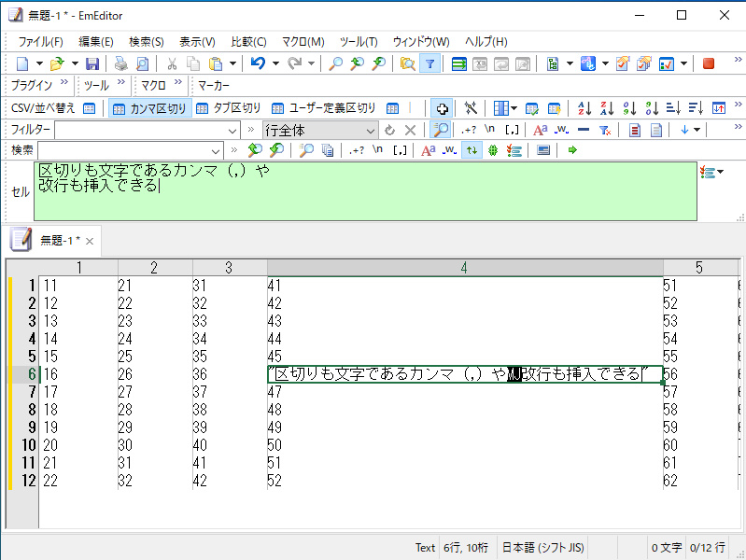Image resolution: width=746 pixels, height=560 pixels.
Task: Open Print Preview icon
Action: (142, 63)
